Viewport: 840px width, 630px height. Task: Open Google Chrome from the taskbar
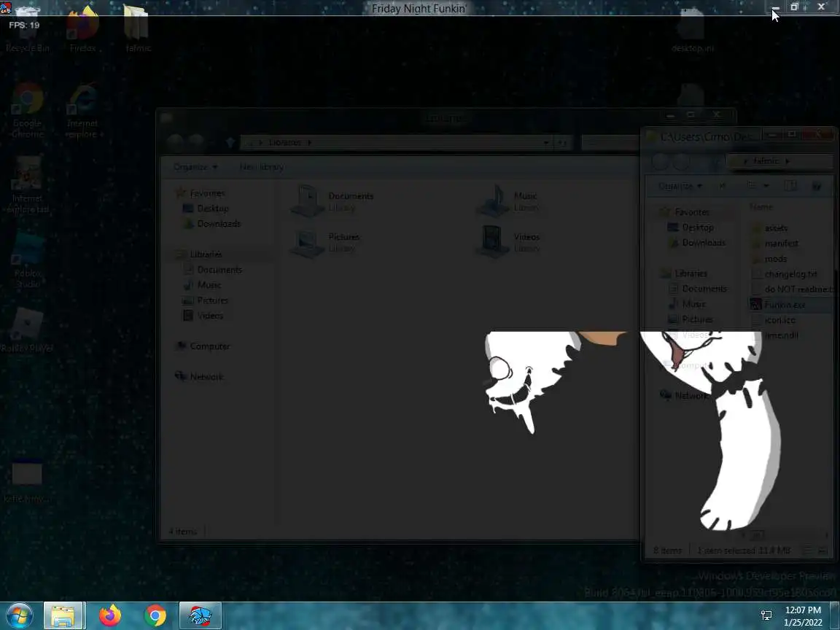click(155, 615)
